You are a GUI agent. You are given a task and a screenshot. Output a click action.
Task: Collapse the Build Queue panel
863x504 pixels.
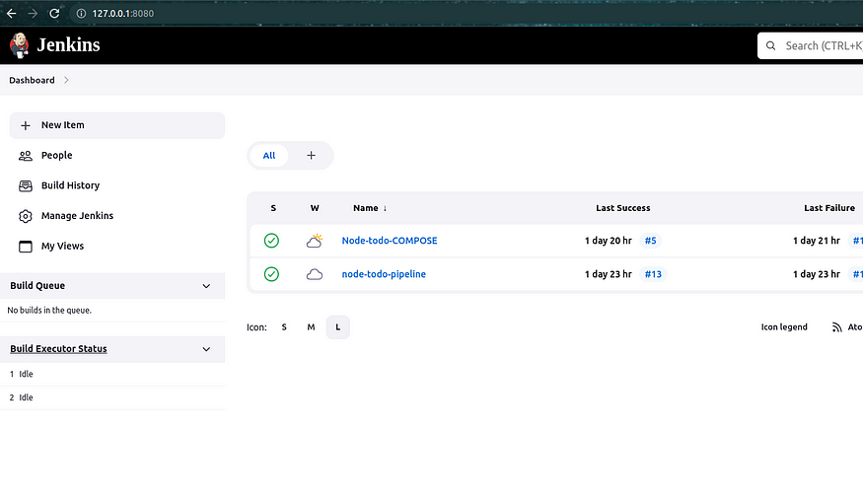click(x=206, y=286)
